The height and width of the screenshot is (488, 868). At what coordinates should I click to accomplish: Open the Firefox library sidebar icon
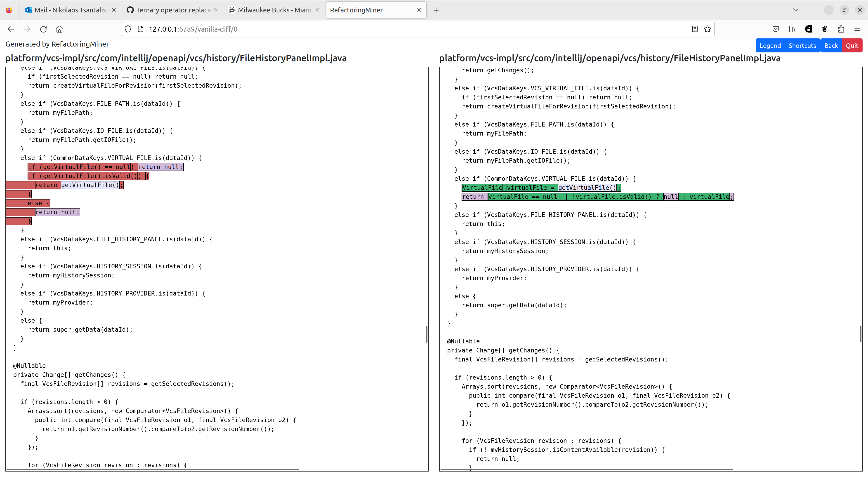click(792, 29)
